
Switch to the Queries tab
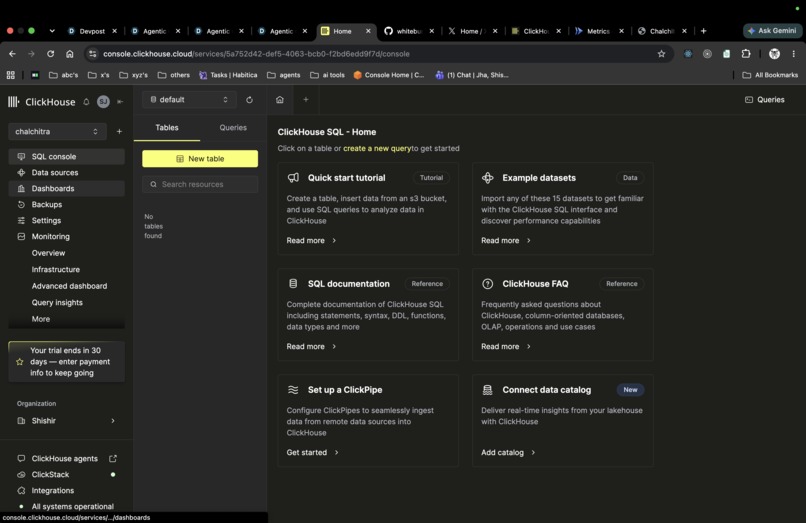tap(233, 128)
